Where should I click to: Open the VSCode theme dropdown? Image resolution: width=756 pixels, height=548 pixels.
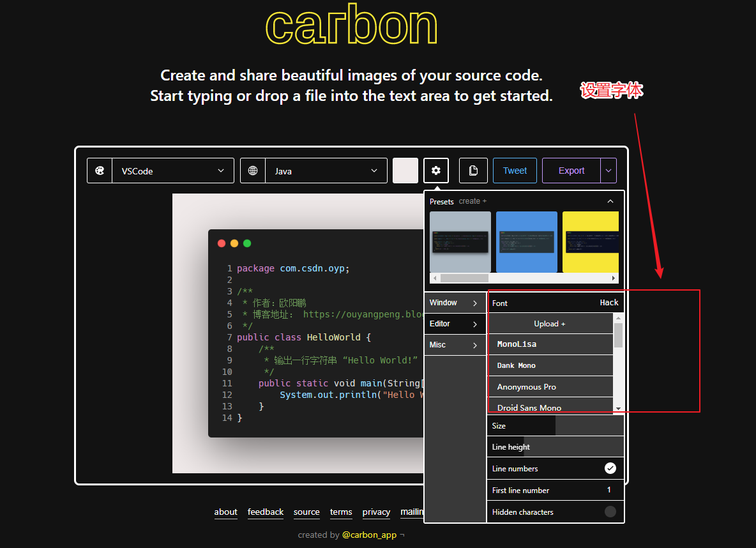[172, 171]
